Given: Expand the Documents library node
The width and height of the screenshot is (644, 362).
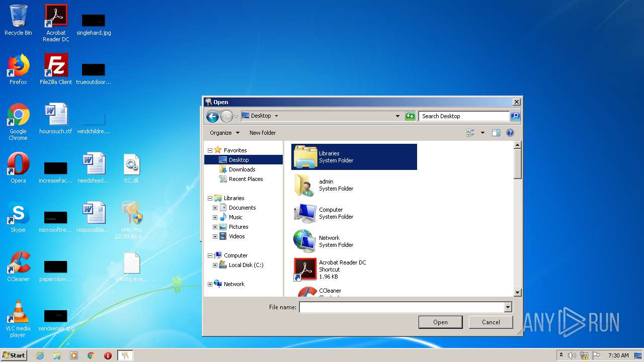Looking at the screenshot, I should click(215, 208).
